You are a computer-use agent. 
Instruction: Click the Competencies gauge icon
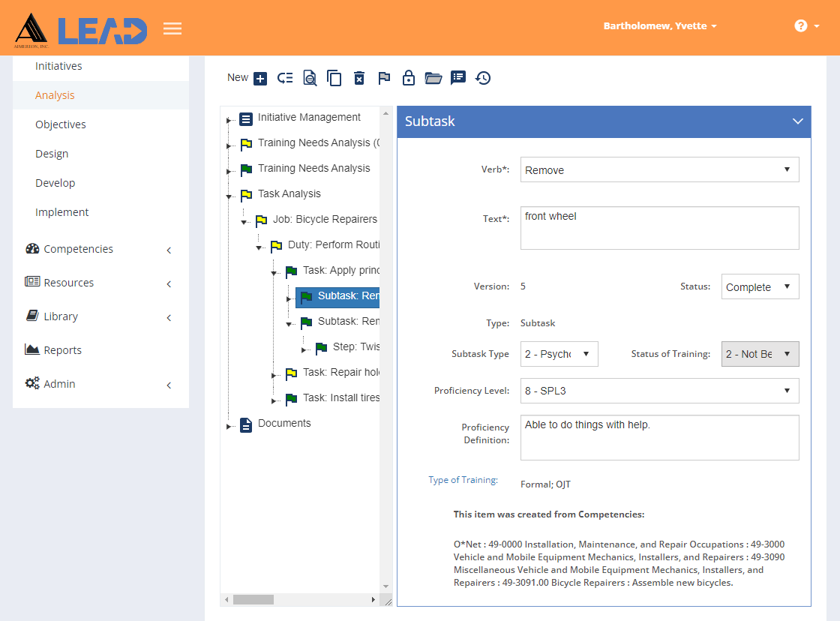pos(32,248)
